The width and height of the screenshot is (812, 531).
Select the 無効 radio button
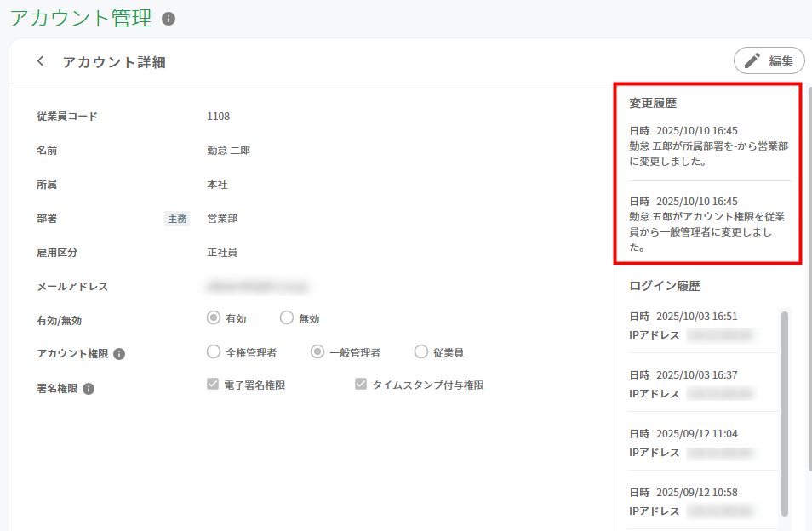tap(286, 317)
